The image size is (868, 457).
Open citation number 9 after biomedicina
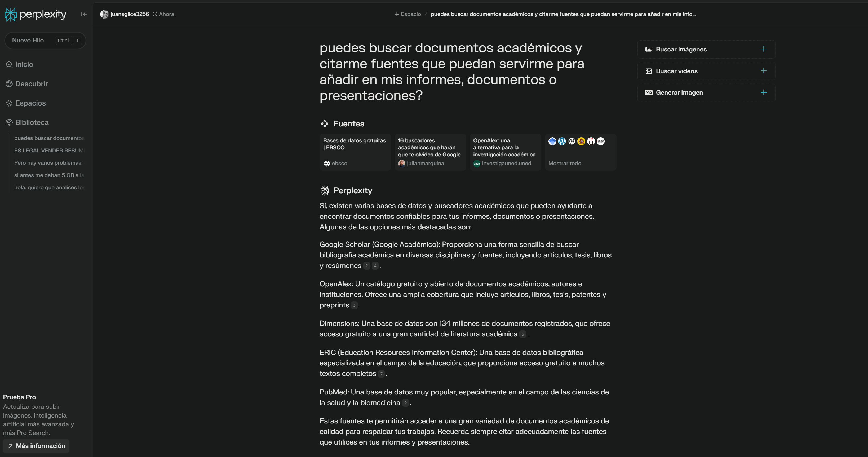[x=405, y=403]
